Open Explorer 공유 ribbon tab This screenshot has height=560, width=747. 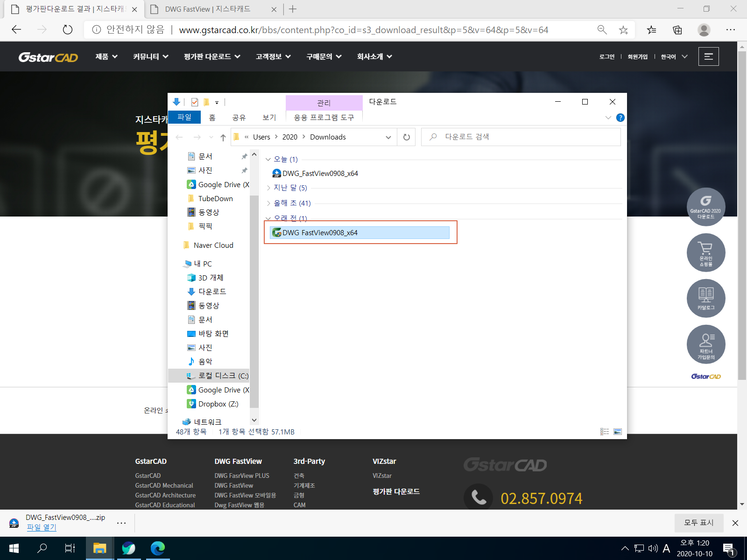[239, 118]
